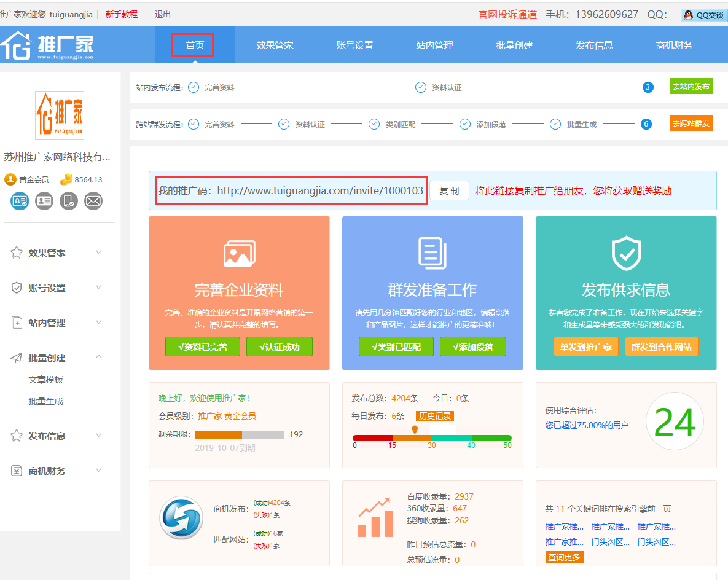Click the score 24 circle
Screen dimensions: 728x580
[x=675, y=421]
